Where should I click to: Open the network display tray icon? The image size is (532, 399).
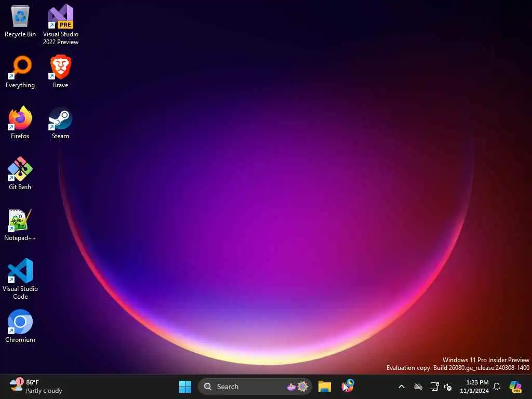click(435, 387)
